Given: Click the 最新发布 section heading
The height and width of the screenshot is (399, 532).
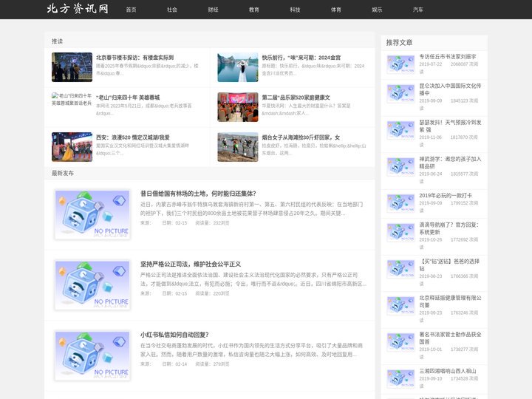Looking at the screenshot, I should 63,174.
